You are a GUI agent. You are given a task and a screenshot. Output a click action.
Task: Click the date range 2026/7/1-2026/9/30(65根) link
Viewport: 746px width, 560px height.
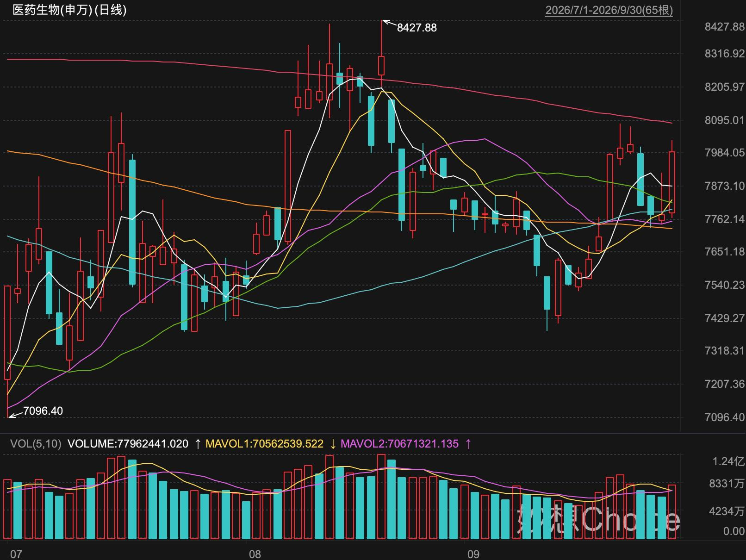(609, 10)
